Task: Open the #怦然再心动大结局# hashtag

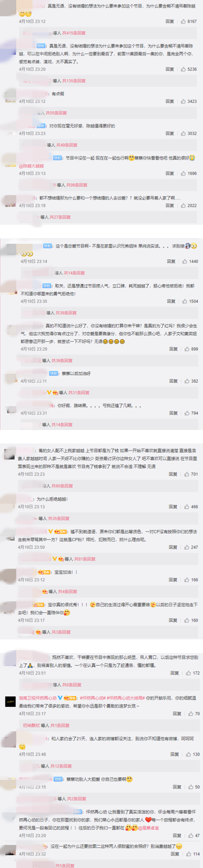Action: coord(126,698)
